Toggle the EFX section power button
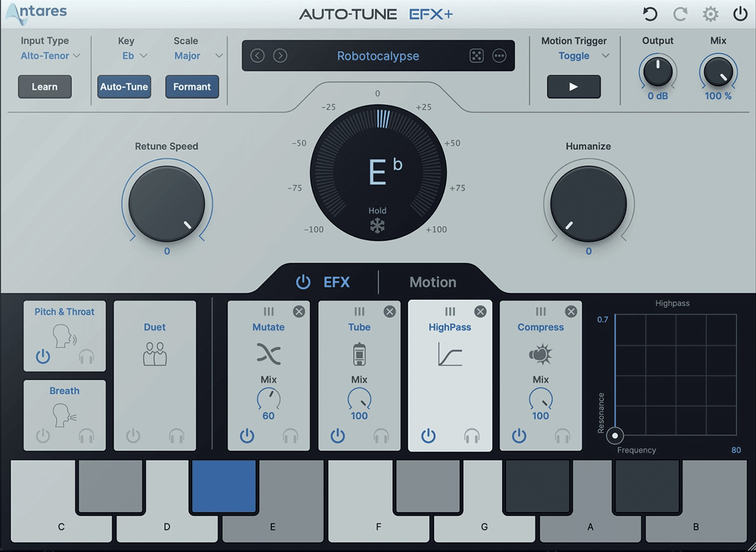This screenshot has width=756, height=552. [x=303, y=282]
